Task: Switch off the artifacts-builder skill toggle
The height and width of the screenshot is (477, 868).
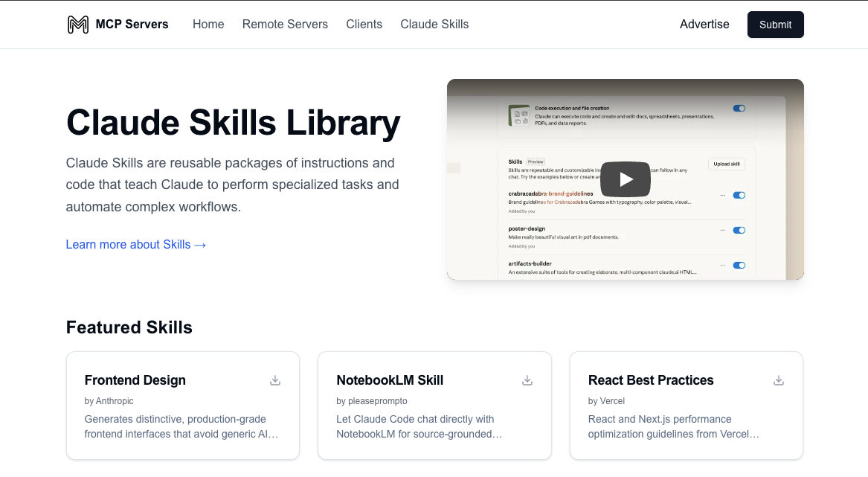Action: click(x=739, y=265)
